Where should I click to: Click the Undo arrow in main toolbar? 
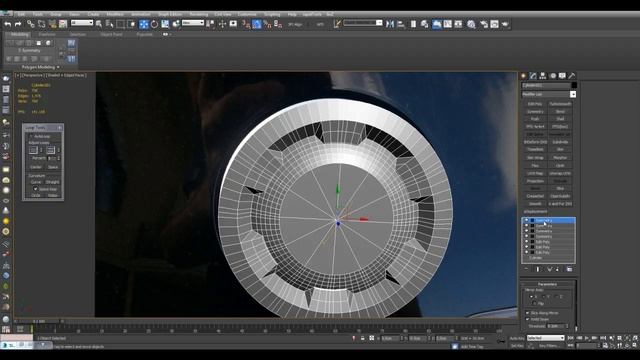[x=7, y=24]
